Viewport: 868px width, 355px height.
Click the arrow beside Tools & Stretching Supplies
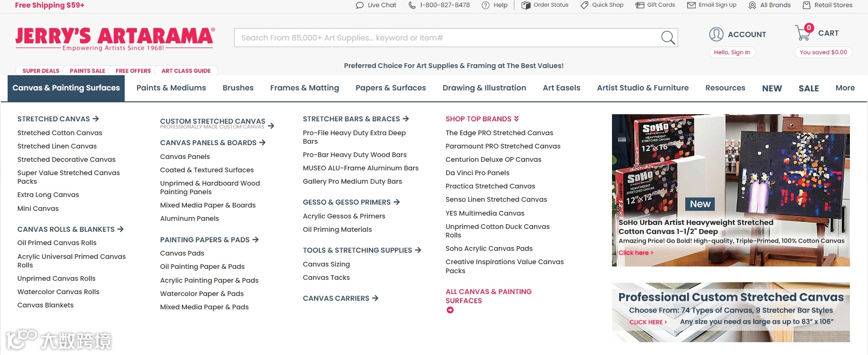coord(418,250)
